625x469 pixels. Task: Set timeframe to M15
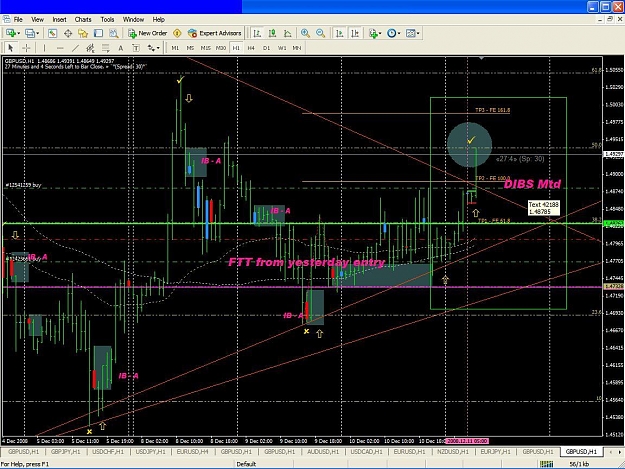pos(206,48)
